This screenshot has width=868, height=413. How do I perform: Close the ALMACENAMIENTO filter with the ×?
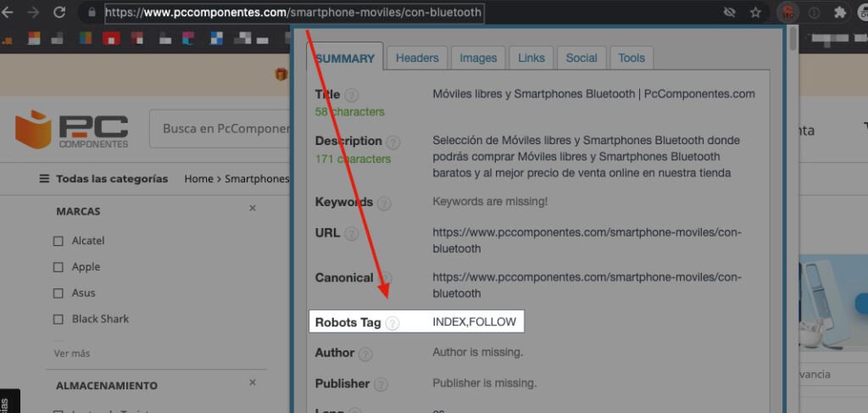(253, 382)
